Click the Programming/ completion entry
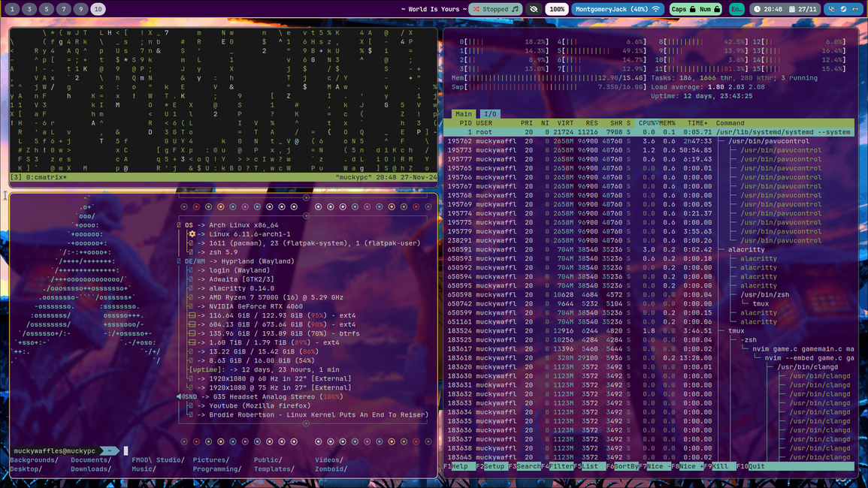Image resolution: width=868 pixels, height=488 pixels. click(217, 469)
